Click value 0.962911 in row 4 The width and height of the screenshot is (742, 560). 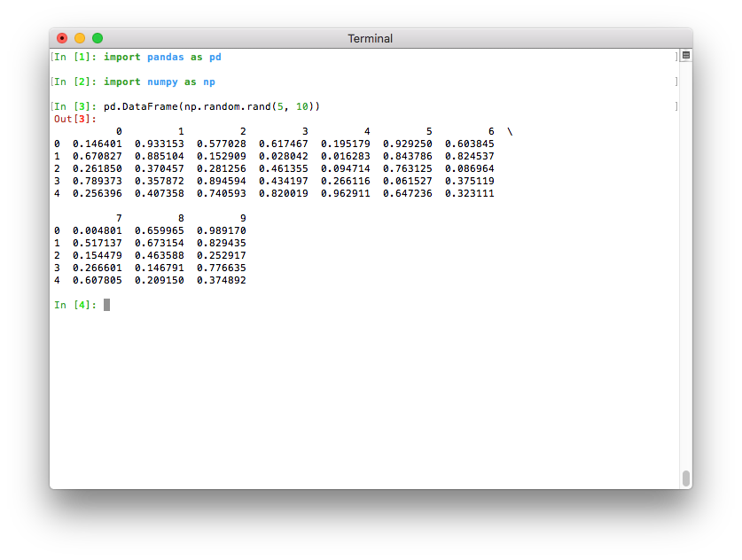click(346, 193)
